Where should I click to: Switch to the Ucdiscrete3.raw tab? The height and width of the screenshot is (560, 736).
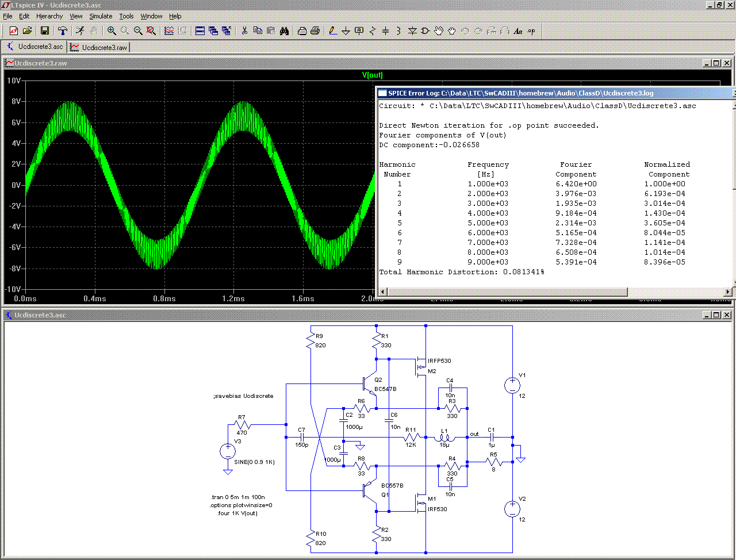[98, 47]
